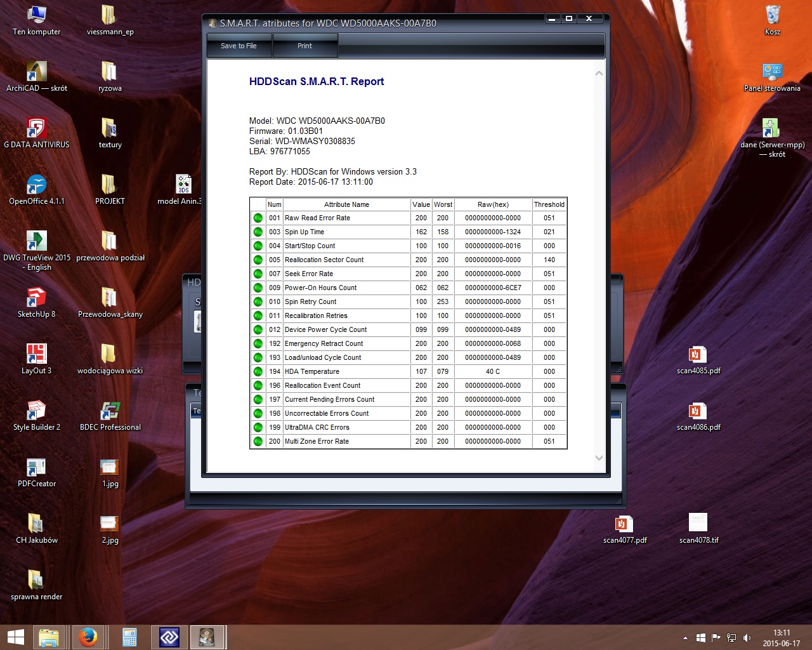Screen dimensions: 812x650
Task: Open dane (Serwer-mpp) shortcut icon
Action: pos(772,138)
